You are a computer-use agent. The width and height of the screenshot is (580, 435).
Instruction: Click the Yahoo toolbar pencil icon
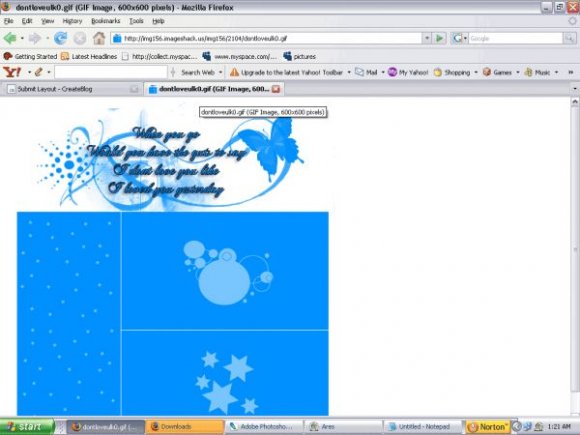(x=38, y=72)
